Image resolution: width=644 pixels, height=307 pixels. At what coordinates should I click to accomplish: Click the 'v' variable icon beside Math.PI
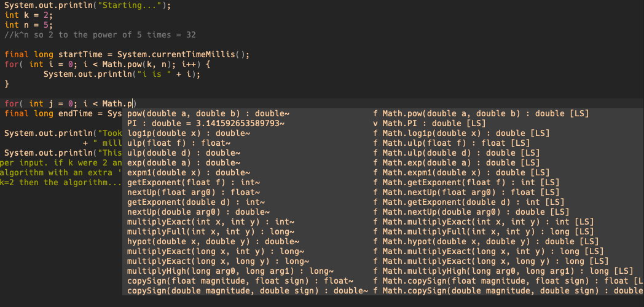coord(375,123)
